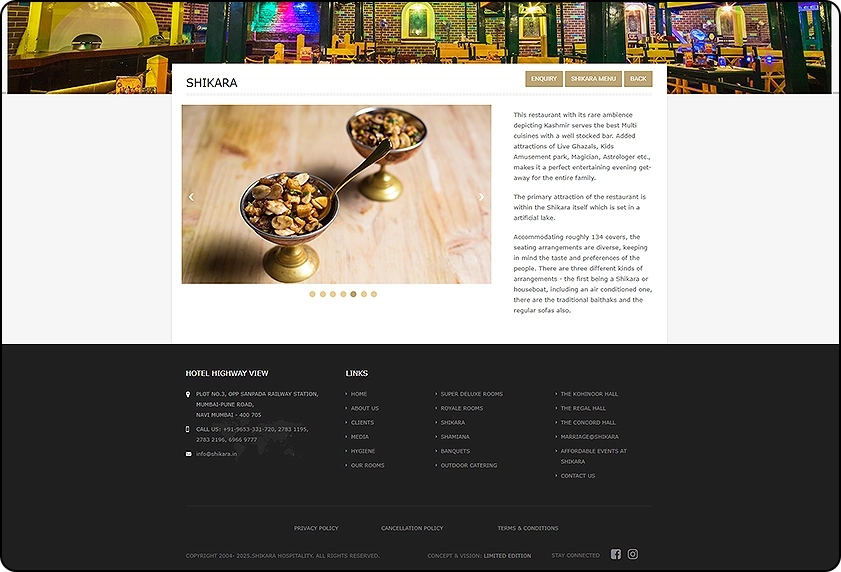Jump to the third carousel dot
This screenshot has height=572, width=841.
(x=333, y=294)
